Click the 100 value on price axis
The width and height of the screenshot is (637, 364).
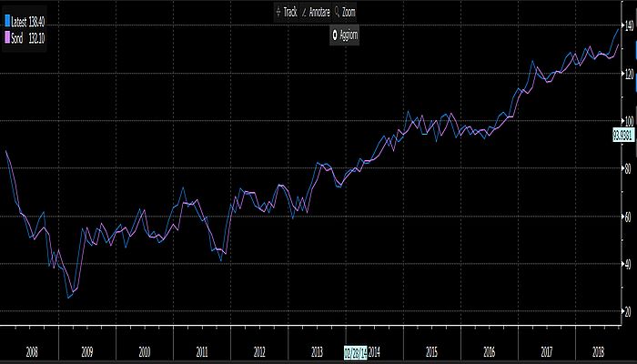tap(627, 121)
